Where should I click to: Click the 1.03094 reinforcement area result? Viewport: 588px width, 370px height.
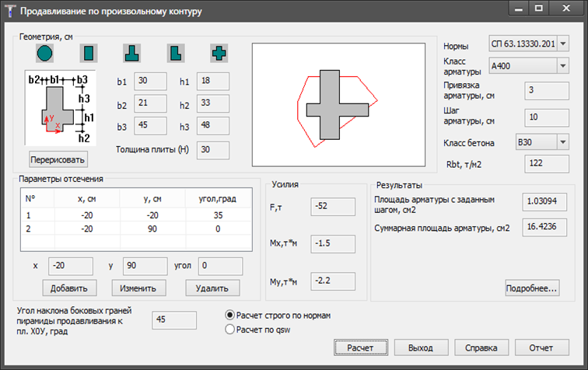click(x=544, y=201)
